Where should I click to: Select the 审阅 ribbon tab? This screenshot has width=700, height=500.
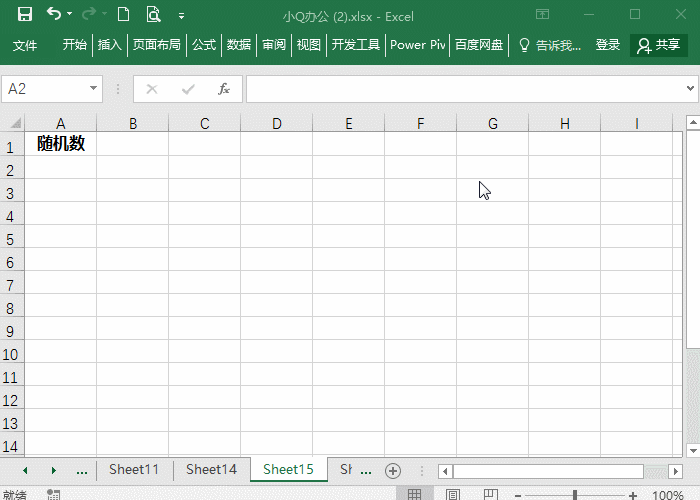tap(274, 45)
